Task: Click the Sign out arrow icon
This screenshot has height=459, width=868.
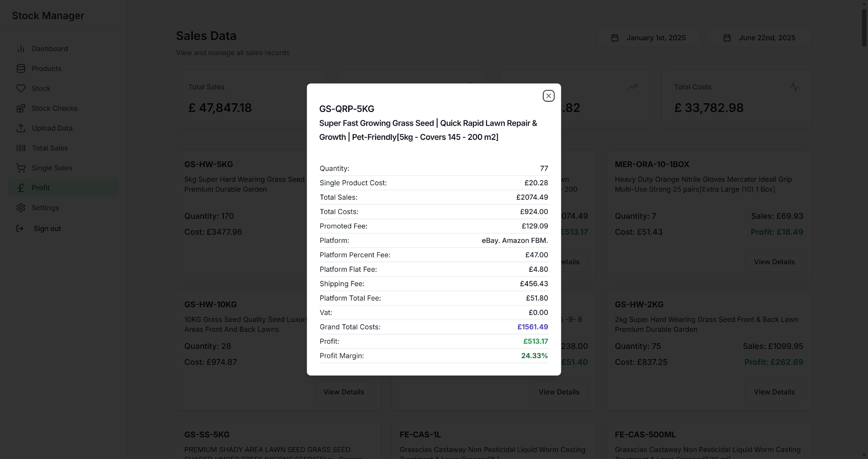Action: (20, 228)
